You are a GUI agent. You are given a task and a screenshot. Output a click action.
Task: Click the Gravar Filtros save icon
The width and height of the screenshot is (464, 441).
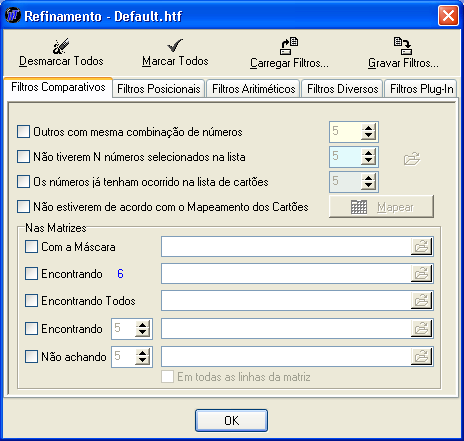coord(403,46)
